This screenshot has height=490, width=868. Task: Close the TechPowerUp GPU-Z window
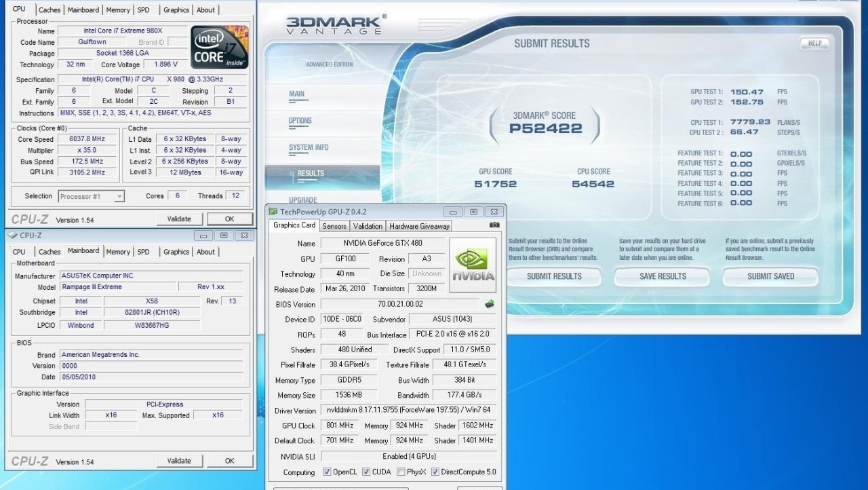(x=495, y=212)
